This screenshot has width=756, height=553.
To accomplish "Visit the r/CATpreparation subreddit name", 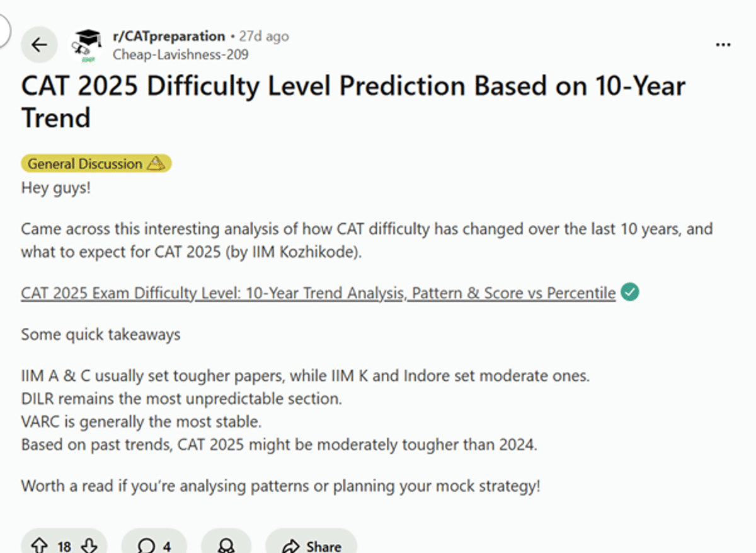I will 169,36.
